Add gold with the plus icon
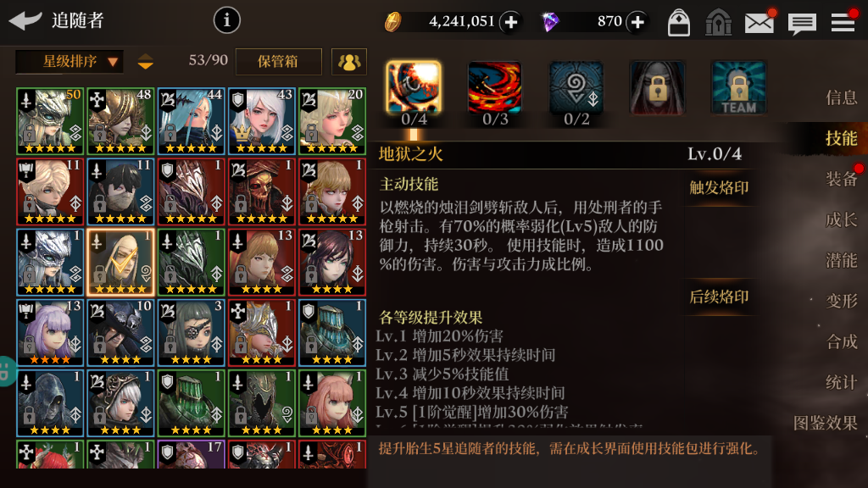This screenshot has height=488, width=868. click(x=510, y=22)
